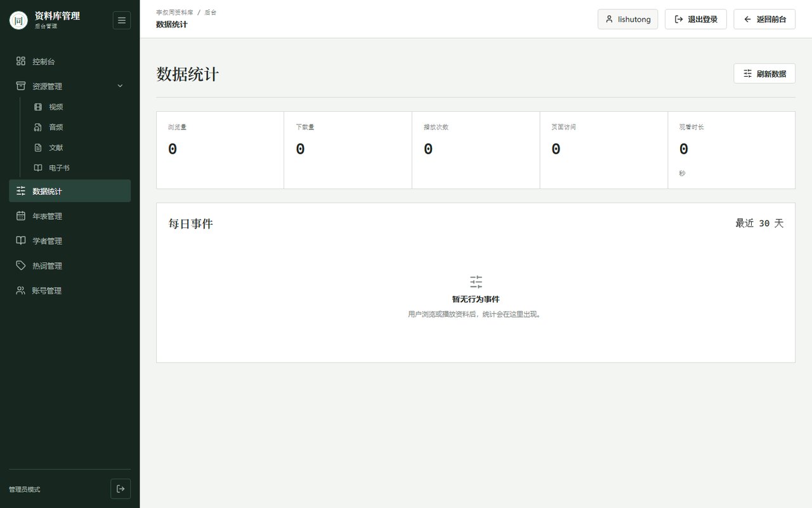Open the lishutong user account button

(x=628, y=19)
